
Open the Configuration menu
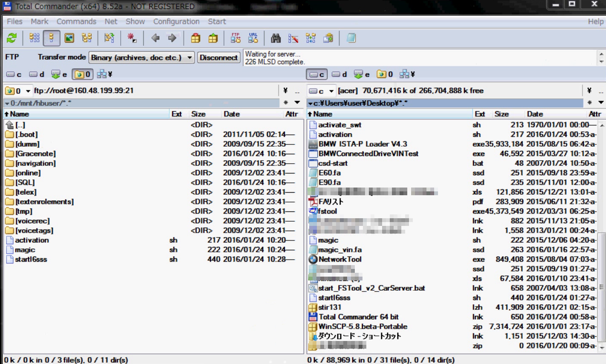(176, 21)
